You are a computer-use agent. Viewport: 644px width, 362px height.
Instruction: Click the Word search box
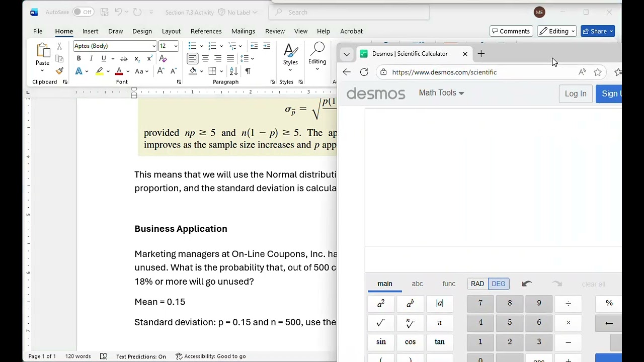point(350,12)
